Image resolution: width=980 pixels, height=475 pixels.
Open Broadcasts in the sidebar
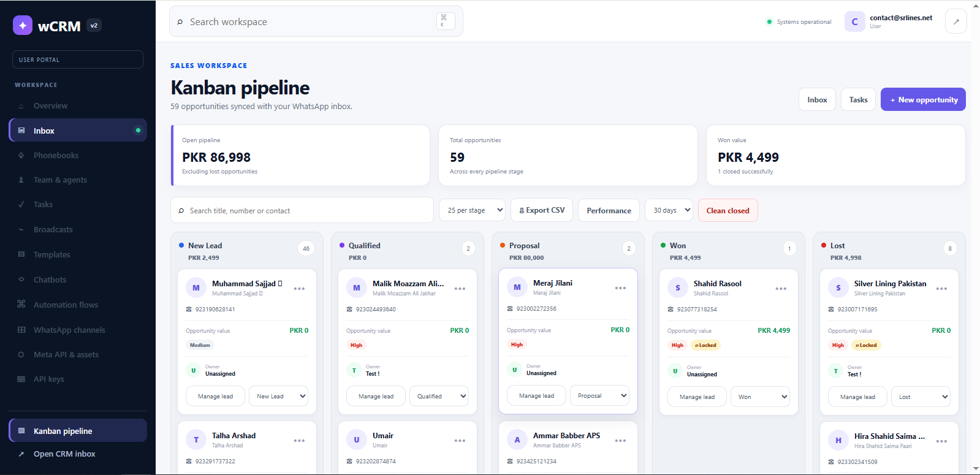coord(78,229)
